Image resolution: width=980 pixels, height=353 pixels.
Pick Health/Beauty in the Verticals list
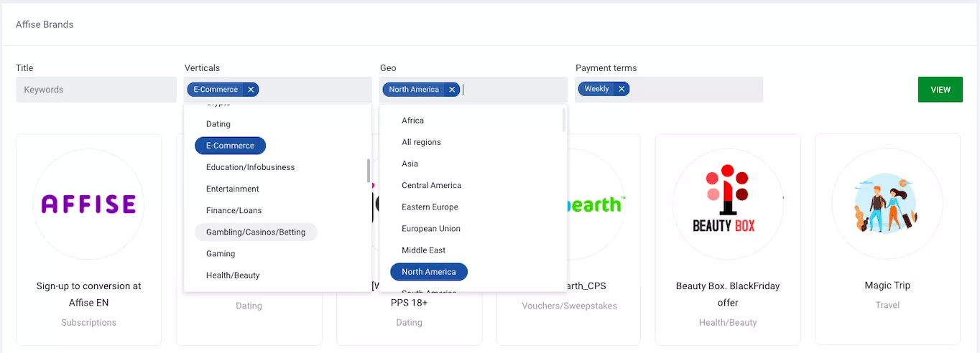click(x=233, y=276)
